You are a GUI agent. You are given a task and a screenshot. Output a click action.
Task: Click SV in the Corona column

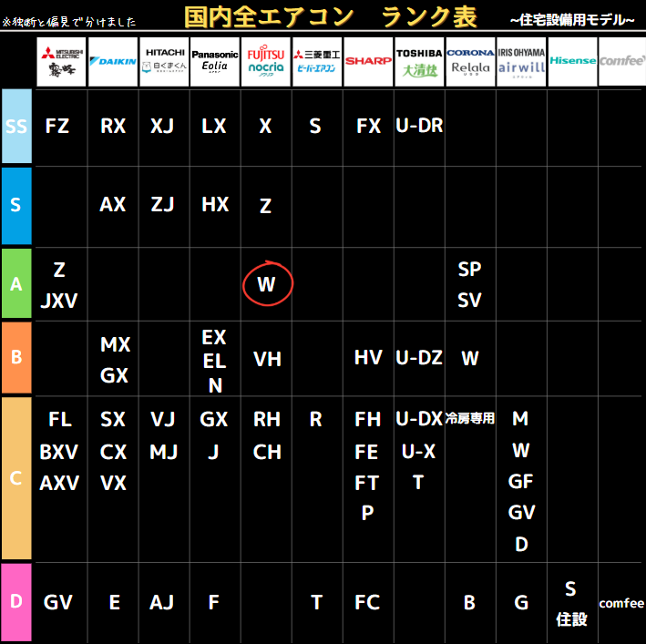pos(469,301)
